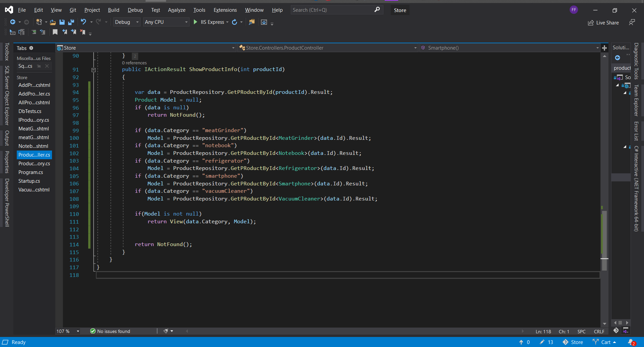Click the '0 references' CodeLens link
This screenshot has width=644, height=347.
pyautogui.click(x=134, y=63)
